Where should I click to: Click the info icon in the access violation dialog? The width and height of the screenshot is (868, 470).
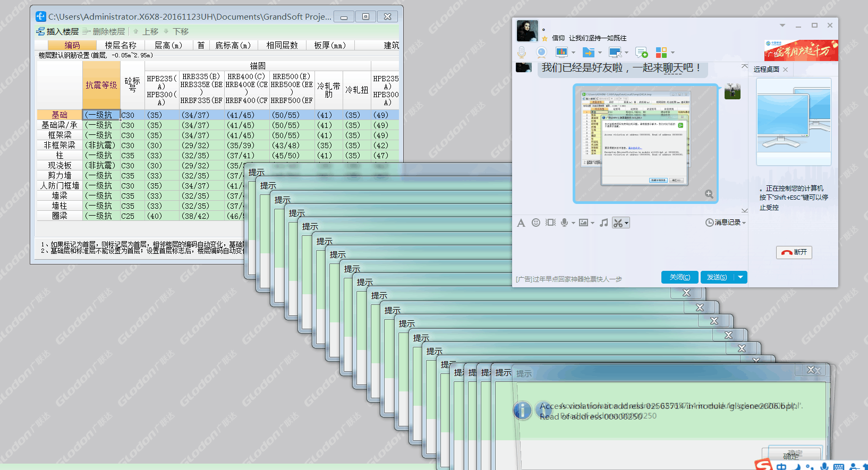(x=522, y=410)
